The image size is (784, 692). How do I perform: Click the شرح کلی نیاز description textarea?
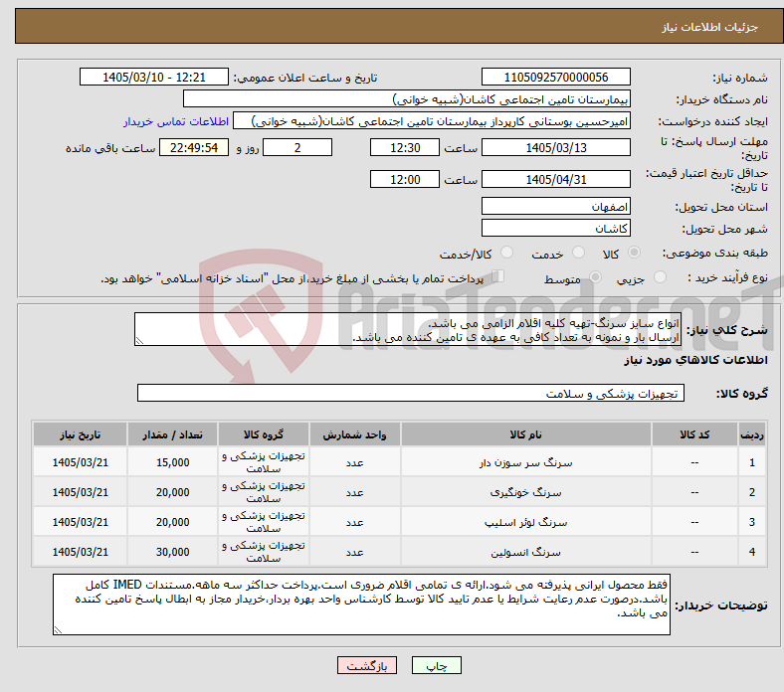click(x=408, y=330)
